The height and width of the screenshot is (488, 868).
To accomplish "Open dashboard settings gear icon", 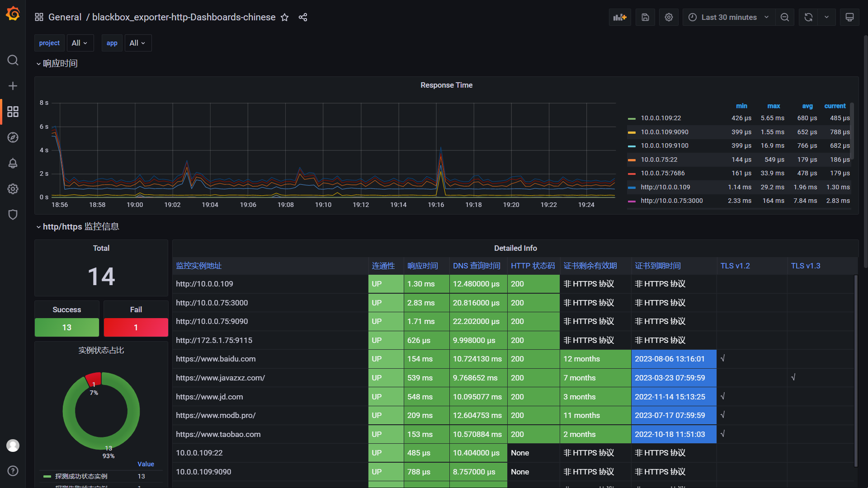I will (x=669, y=17).
